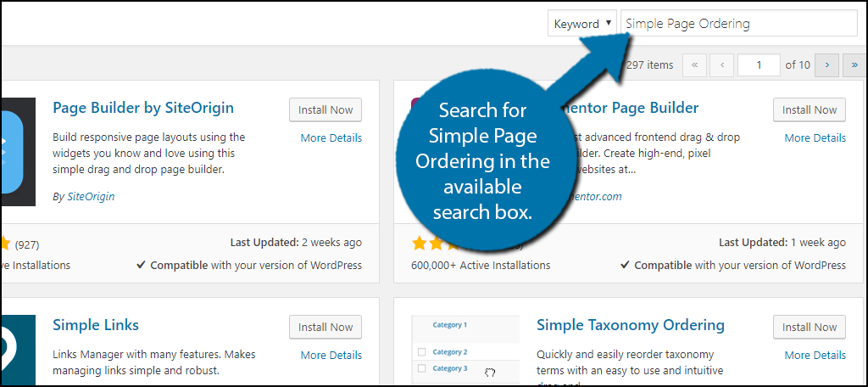
Task: Click the first page double arrow
Action: (x=694, y=64)
